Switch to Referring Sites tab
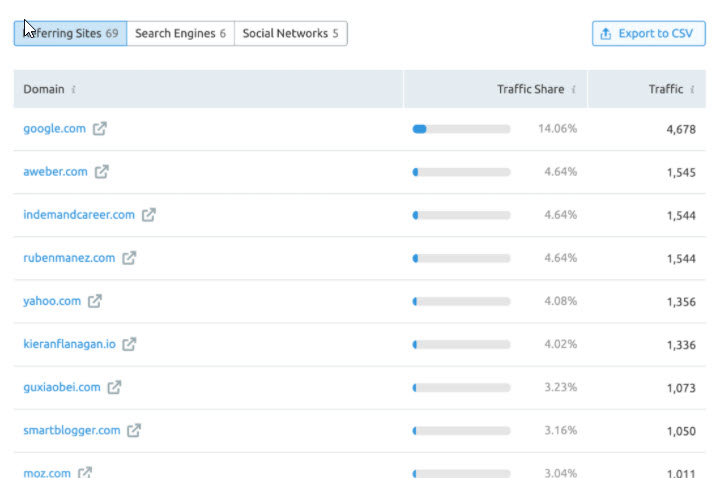This screenshot has width=717, height=478. pos(70,33)
